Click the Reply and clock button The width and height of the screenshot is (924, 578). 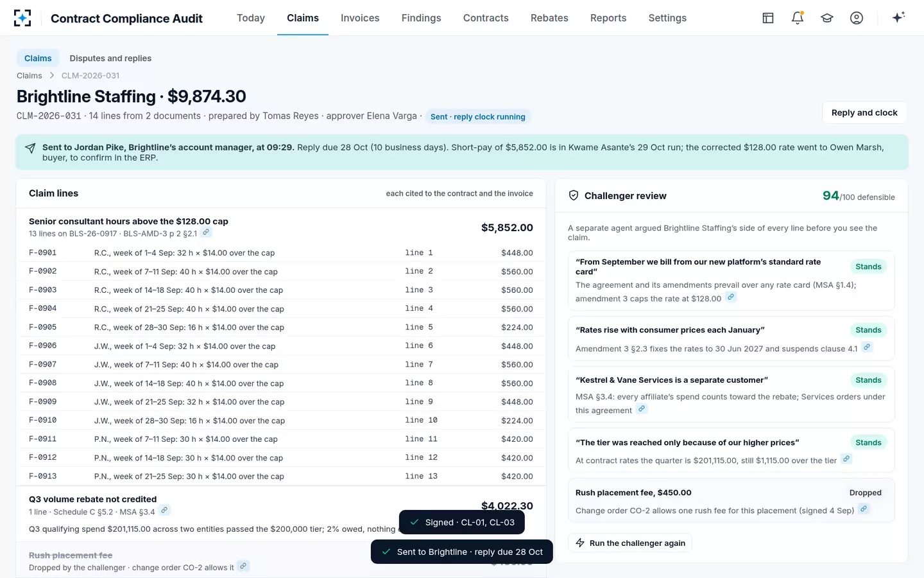(x=864, y=112)
